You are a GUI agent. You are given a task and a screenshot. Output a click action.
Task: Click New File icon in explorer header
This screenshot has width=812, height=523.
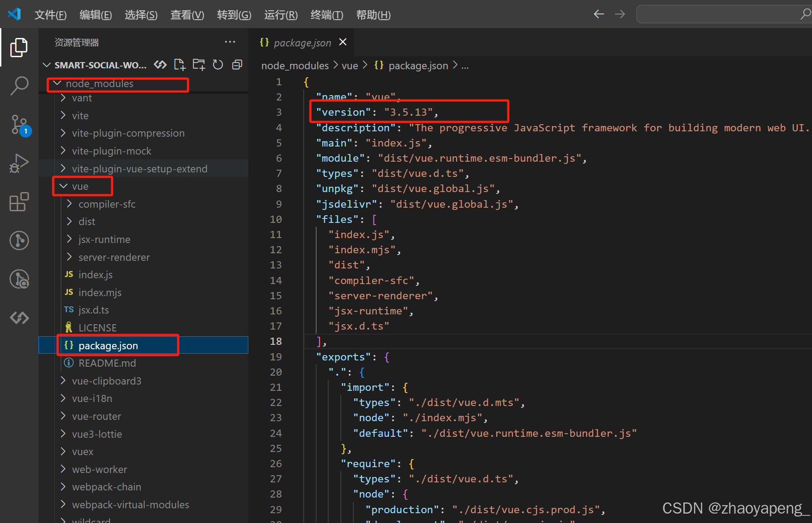180,65
